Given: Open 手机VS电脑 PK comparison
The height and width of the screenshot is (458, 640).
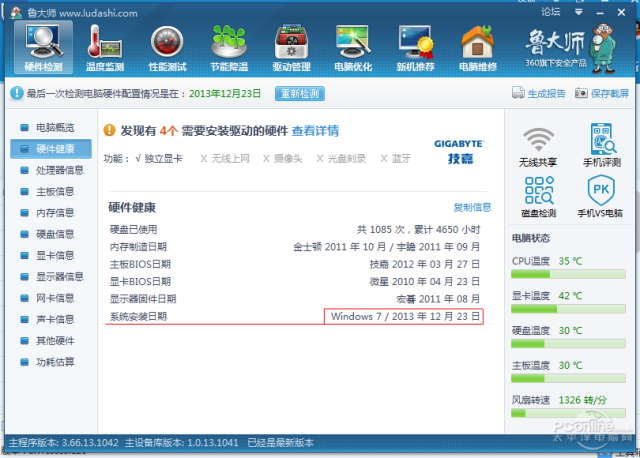Looking at the screenshot, I should point(600,197).
